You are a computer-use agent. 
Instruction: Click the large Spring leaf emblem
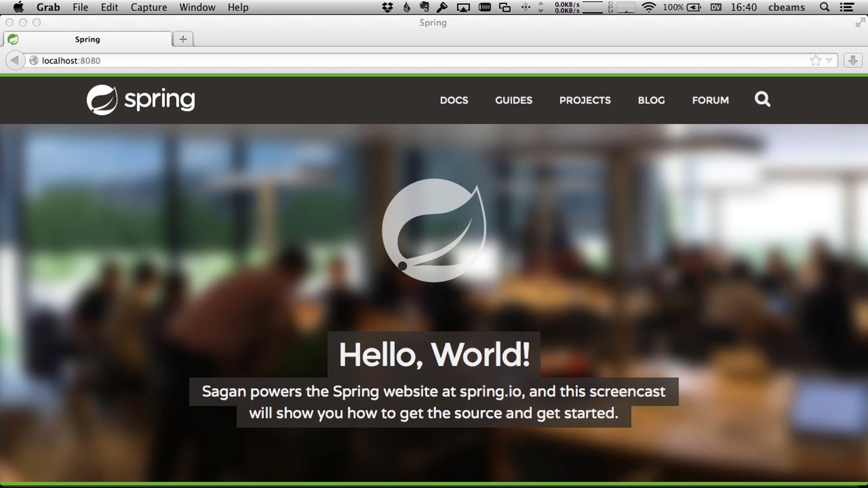434,230
